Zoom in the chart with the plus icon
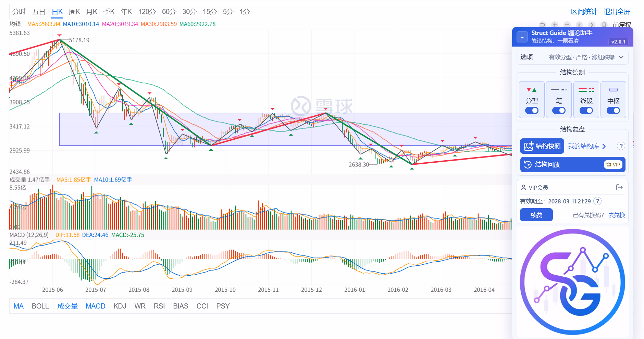This screenshot has height=339, width=644. pyautogui.click(x=555, y=25)
